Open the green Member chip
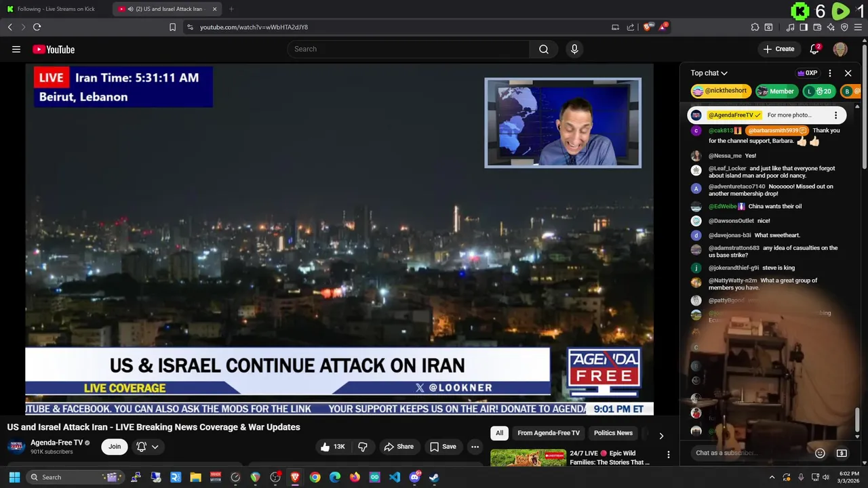This screenshot has height=488, width=868. (x=776, y=91)
